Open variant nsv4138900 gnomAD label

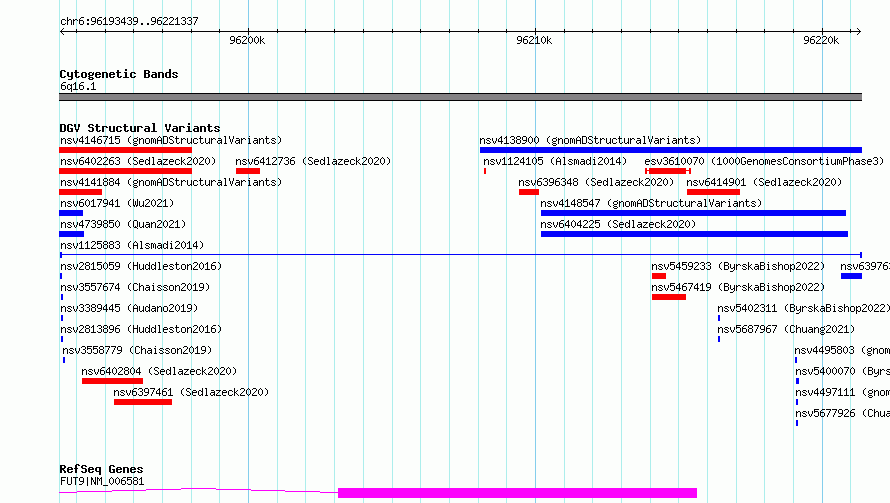(590, 140)
